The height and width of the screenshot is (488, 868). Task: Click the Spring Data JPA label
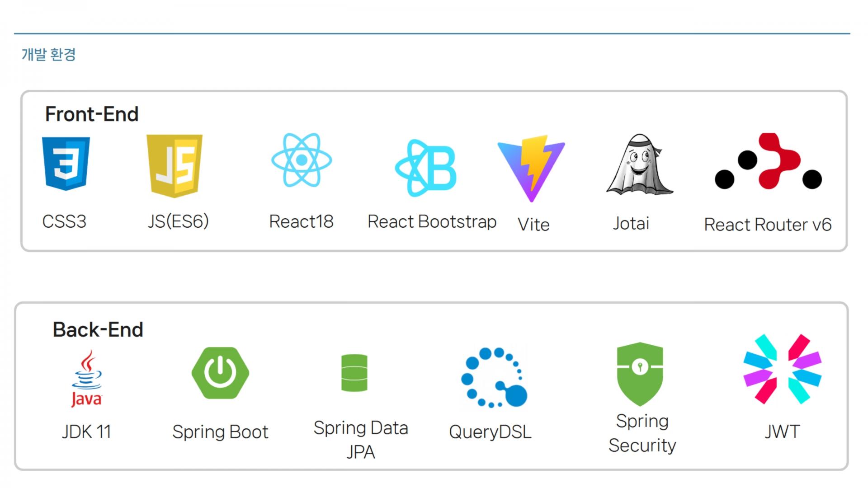(361, 439)
